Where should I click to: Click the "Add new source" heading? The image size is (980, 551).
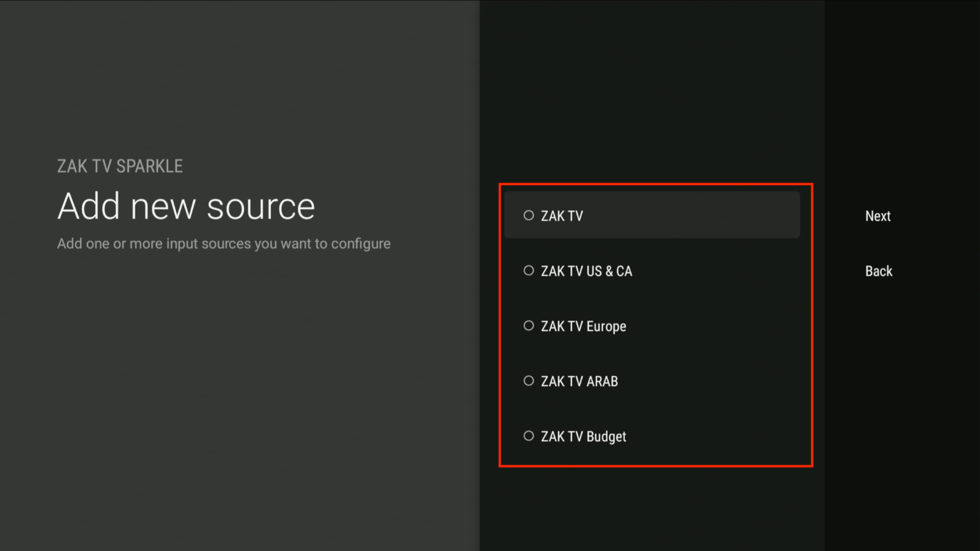tap(186, 207)
